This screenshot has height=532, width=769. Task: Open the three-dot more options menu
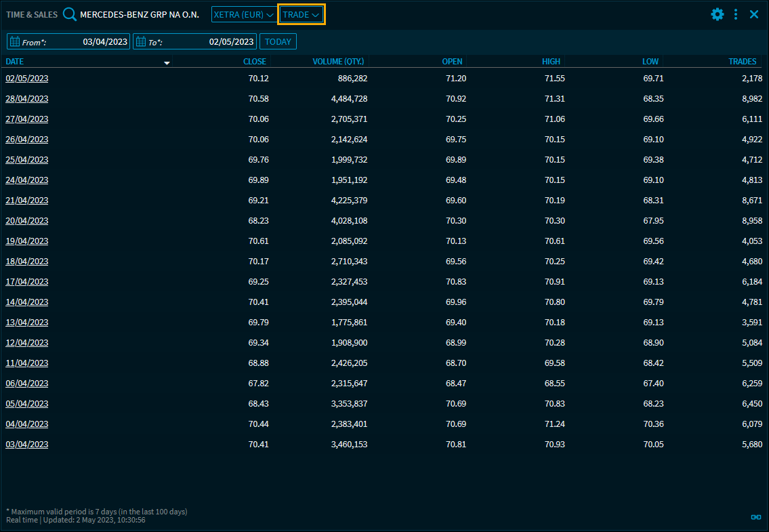point(736,14)
